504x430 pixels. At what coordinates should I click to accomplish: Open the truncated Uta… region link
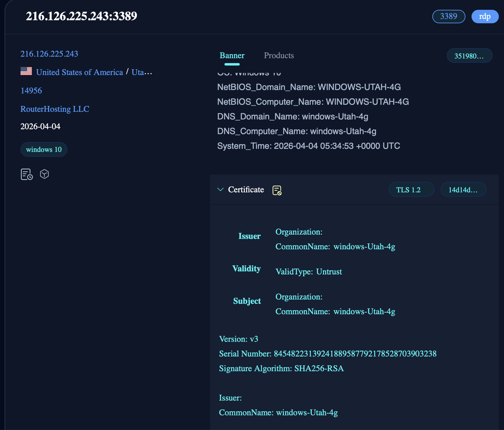tap(142, 72)
